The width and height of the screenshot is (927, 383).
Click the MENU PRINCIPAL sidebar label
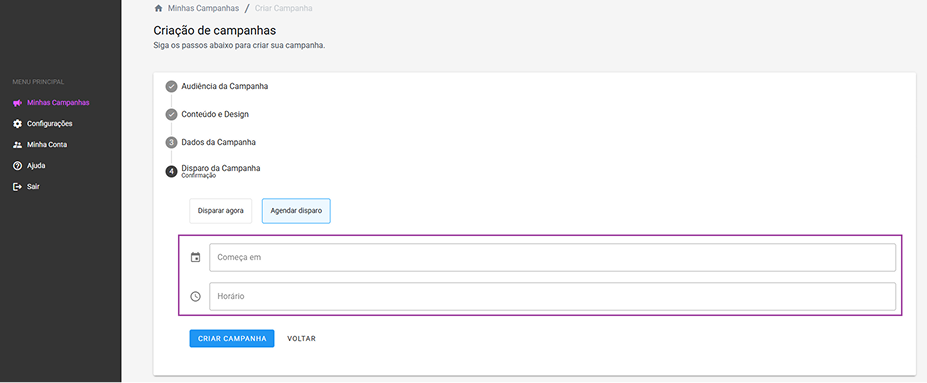[38, 82]
